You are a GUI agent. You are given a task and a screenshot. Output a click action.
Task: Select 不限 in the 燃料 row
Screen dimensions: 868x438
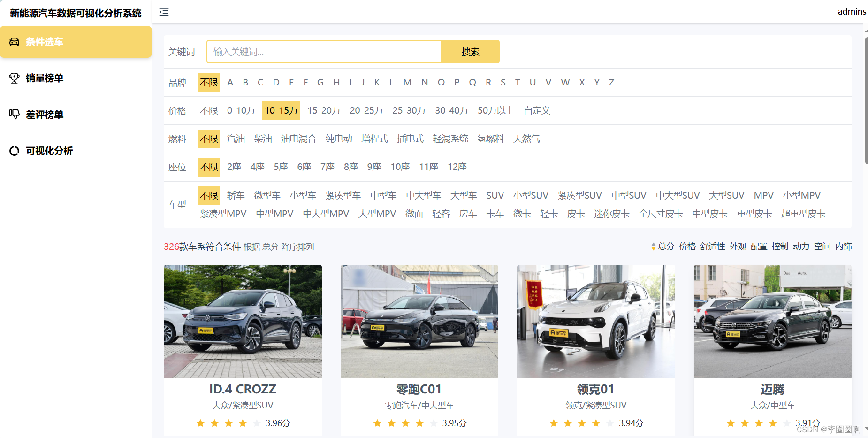pos(209,139)
